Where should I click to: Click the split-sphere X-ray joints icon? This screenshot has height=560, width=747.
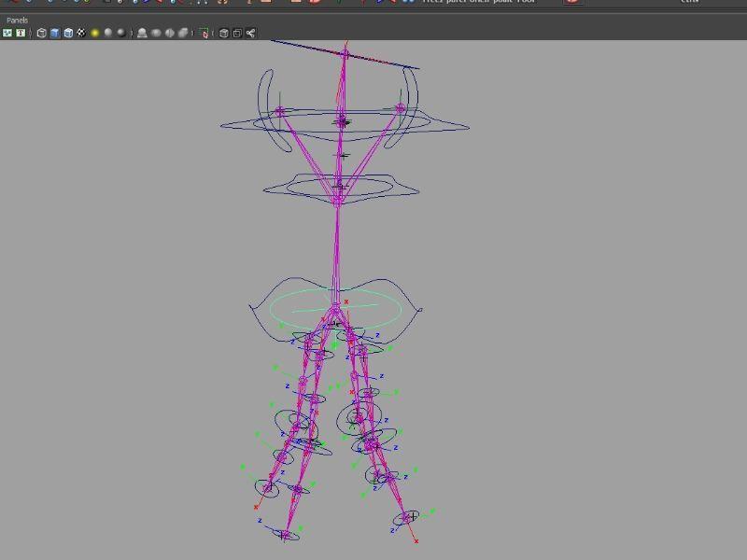point(170,33)
